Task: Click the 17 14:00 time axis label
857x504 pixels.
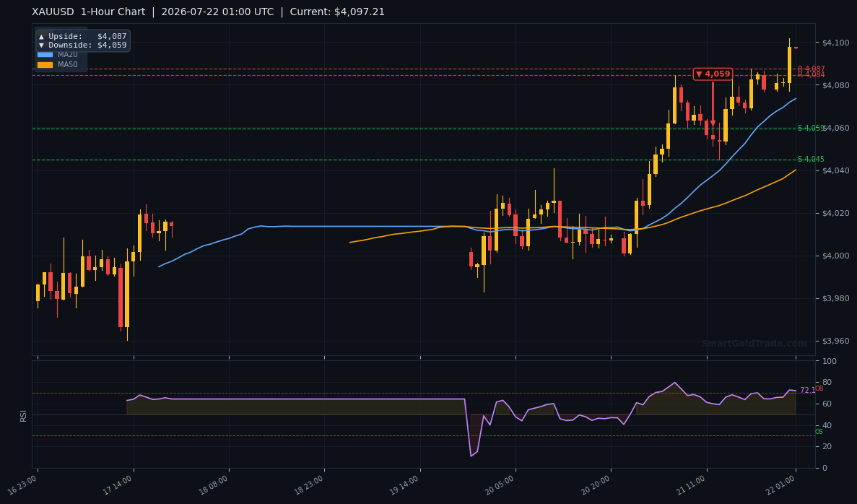Action: pyautogui.click(x=118, y=485)
